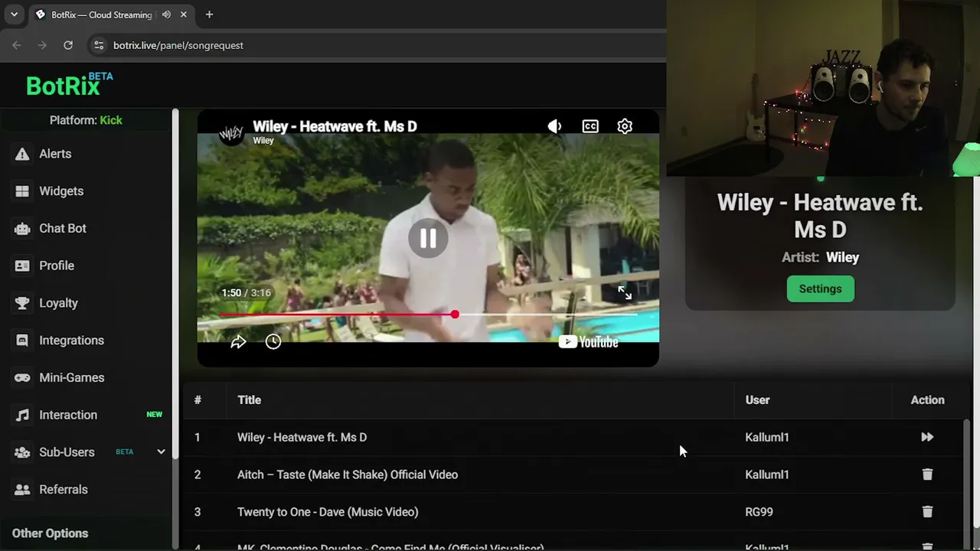Screen dimensions: 980x551
Task: Share the video using the arrow icon
Action: pyautogui.click(x=238, y=342)
